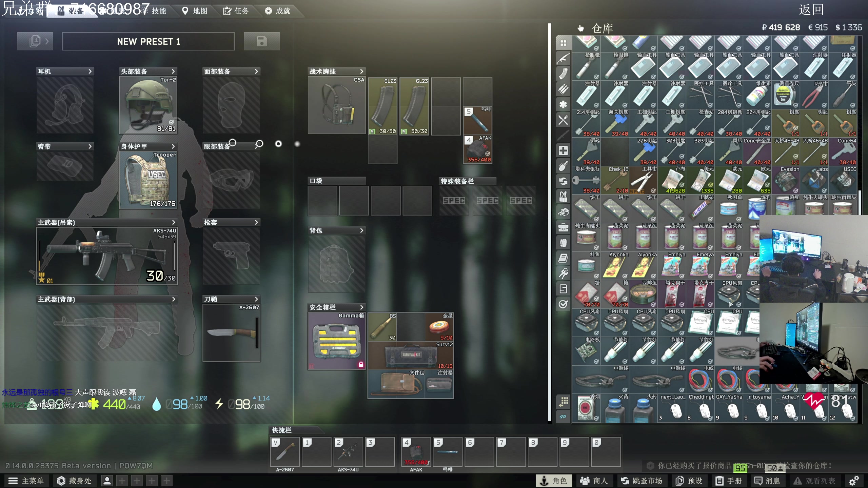
Task: Go to the 藏身处 hideout
Action: (75, 481)
